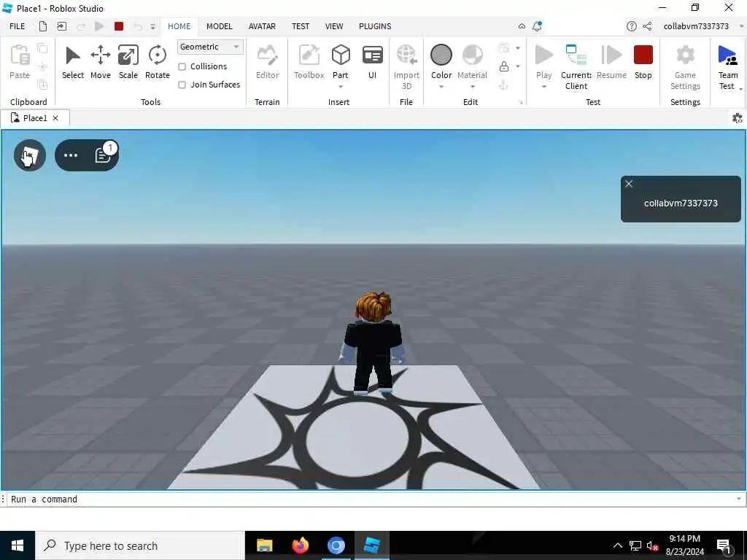The width and height of the screenshot is (747, 560).
Task: Launch Firefox from the taskbar
Action: (300, 545)
